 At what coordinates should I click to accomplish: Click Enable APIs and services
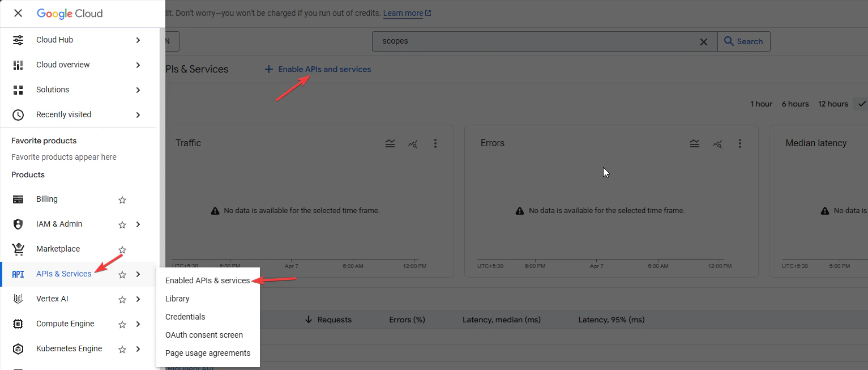318,69
